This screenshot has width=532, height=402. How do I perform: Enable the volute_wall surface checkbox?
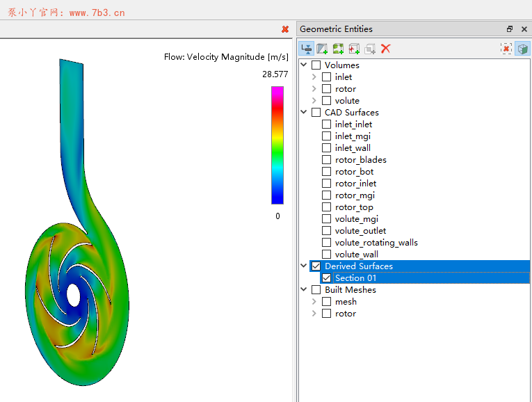tap(326, 254)
